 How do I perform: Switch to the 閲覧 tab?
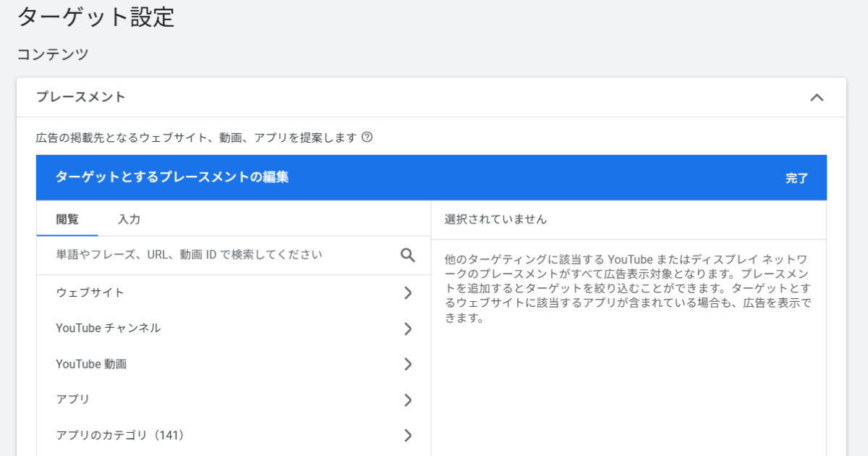pos(67,219)
